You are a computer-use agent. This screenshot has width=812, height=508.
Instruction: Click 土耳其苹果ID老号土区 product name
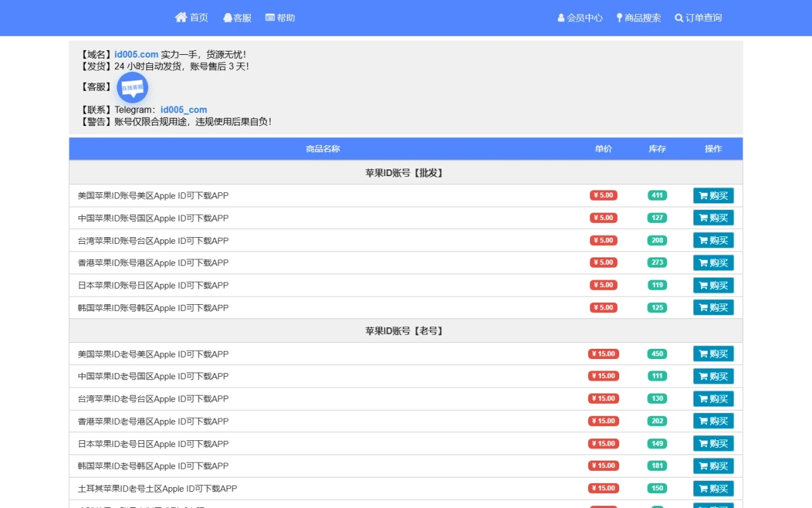157,488
